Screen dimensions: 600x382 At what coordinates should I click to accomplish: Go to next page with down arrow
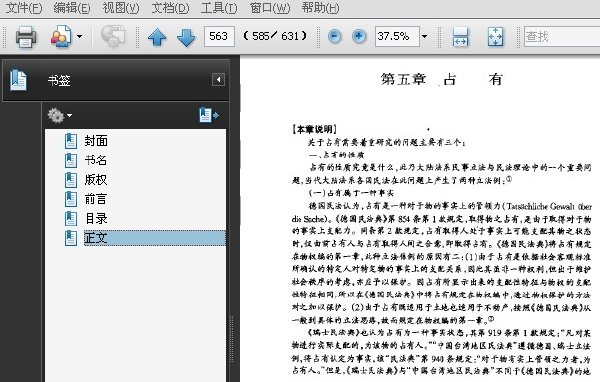pos(186,38)
